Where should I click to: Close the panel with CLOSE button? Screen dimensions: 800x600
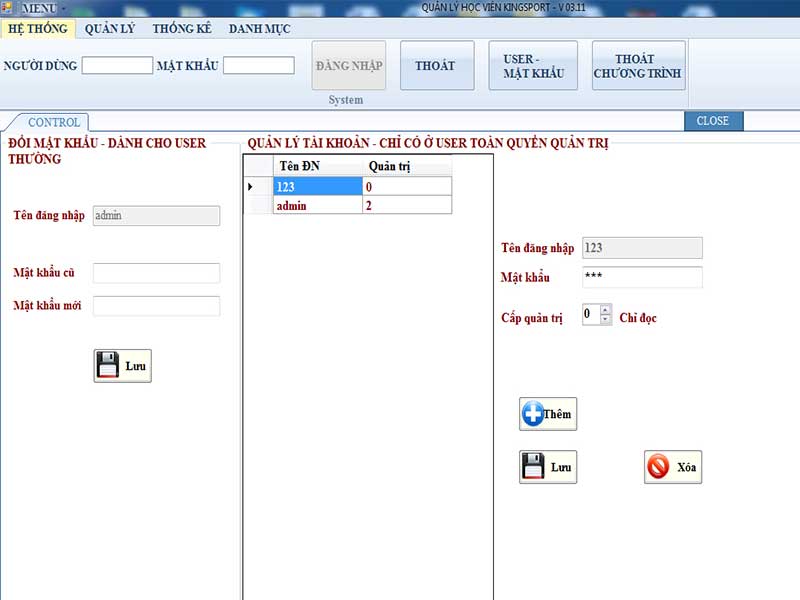point(713,121)
